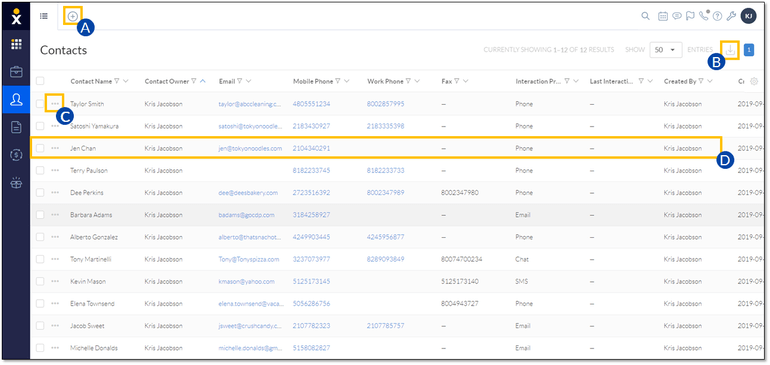The height and width of the screenshot is (365, 770).
Task: Open Kevin Mason row ellipsis menu
Action: [55, 281]
